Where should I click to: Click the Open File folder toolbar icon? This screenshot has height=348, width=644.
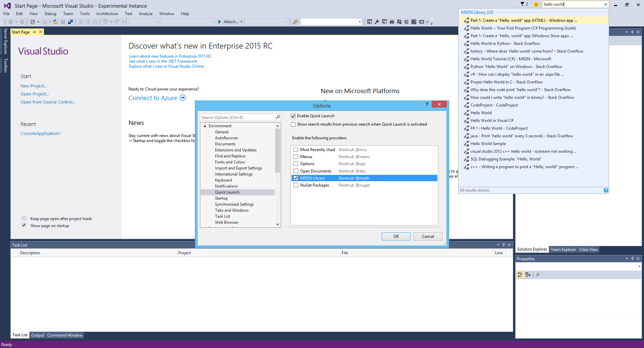[56, 22]
